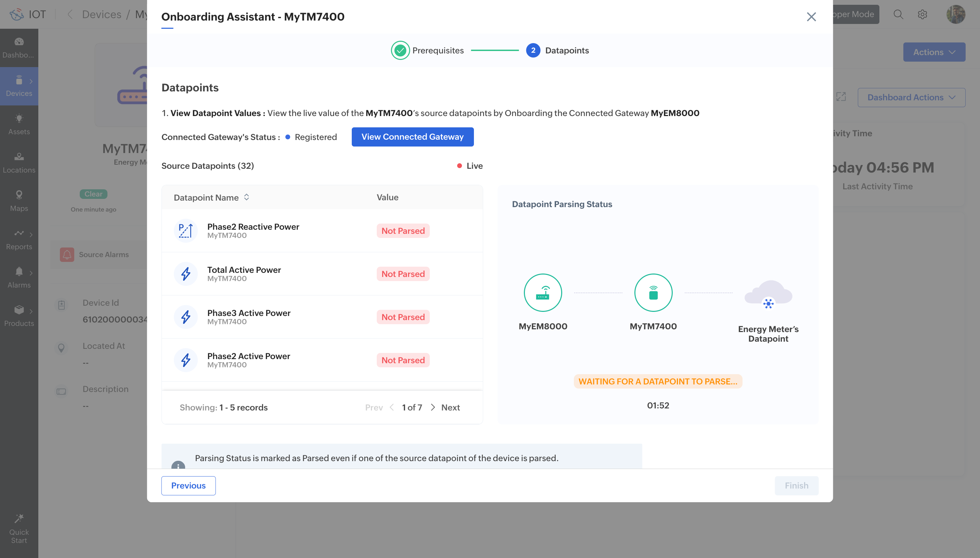The image size is (980, 558).
Task: Click the Previous button
Action: (x=188, y=485)
